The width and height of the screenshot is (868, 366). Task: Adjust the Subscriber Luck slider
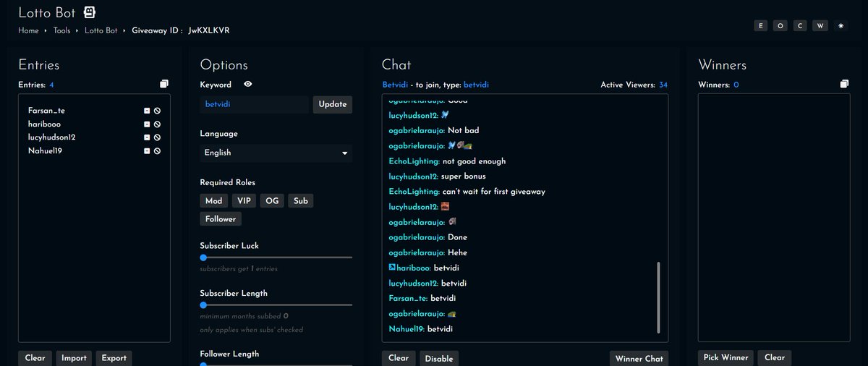(x=276, y=258)
